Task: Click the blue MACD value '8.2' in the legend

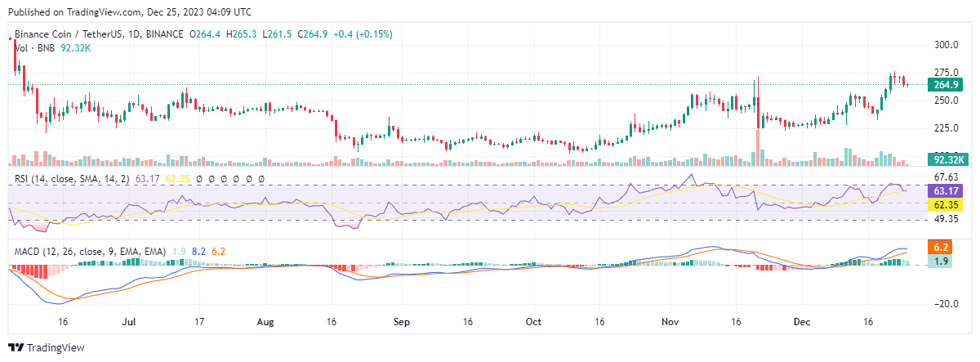Action: pos(198,251)
